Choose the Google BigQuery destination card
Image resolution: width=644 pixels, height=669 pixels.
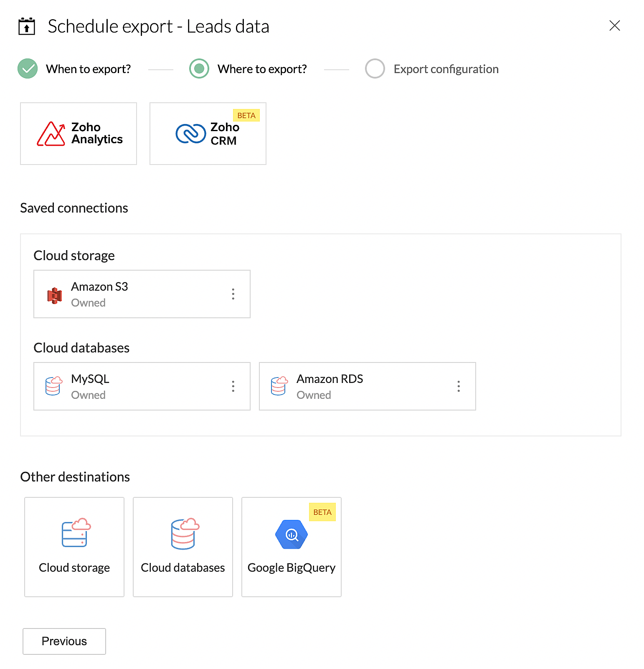[292, 547]
